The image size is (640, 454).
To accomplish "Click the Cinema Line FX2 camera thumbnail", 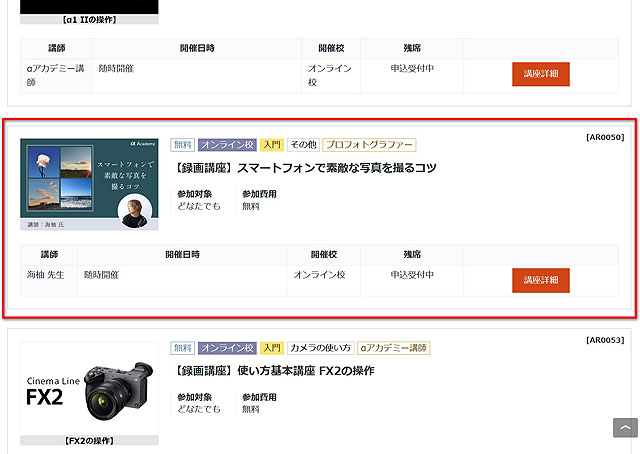I will coord(89,388).
